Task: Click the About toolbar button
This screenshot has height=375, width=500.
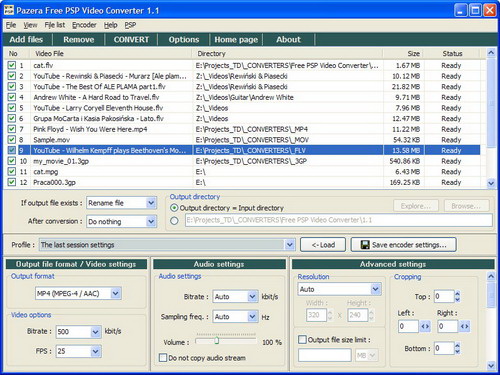Action: (289, 39)
